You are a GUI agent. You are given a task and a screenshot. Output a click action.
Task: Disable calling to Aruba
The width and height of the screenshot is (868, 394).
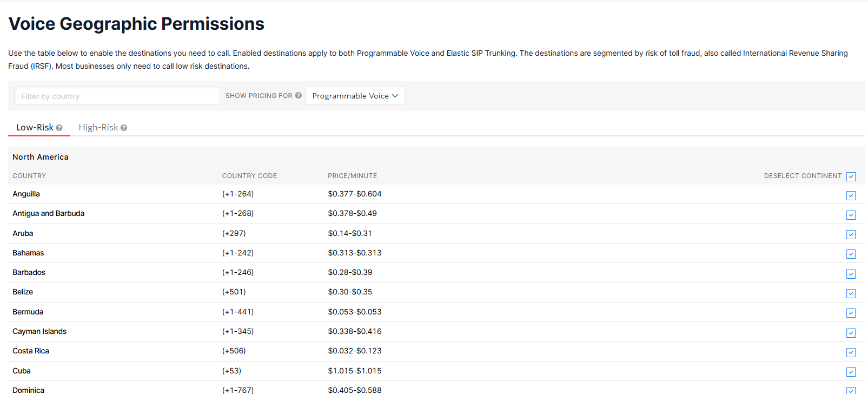(x=851, y=234)
